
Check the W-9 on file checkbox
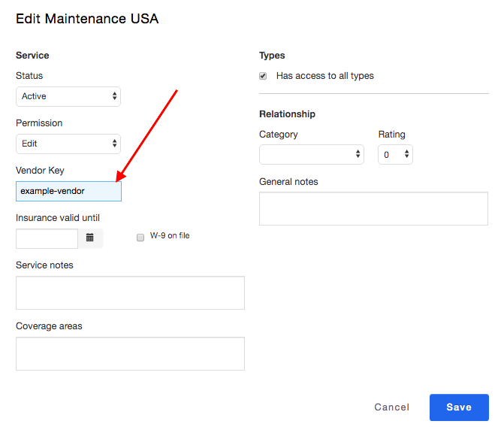pyautogui.click(x=140, y=237)
